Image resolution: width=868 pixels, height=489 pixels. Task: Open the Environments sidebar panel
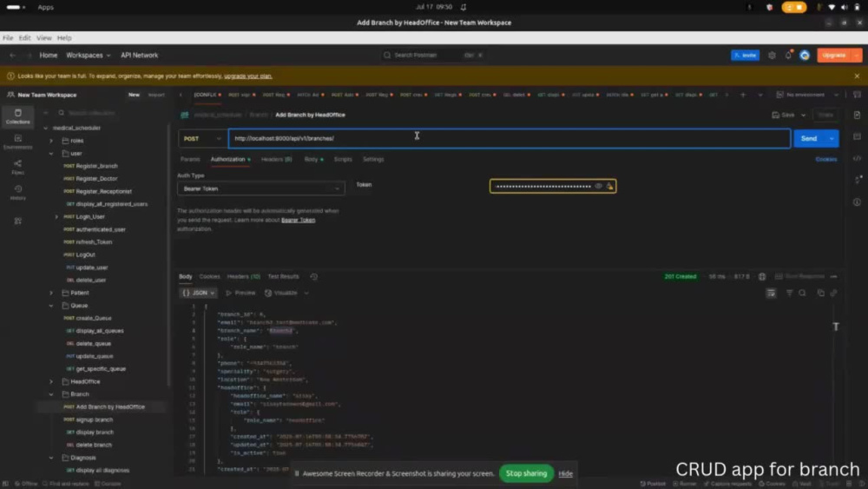tap(17, 142)
